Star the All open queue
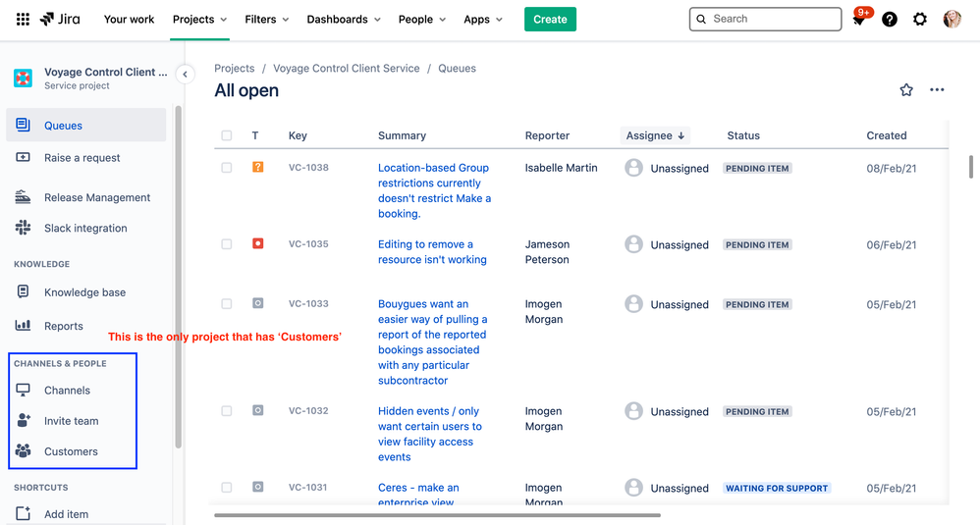The width and height of the screenshot is (980, 525). (906, 90)
